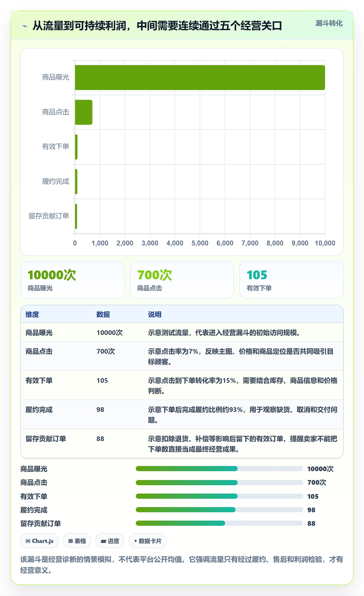Click the lightning bolt icon beside the title

click(25, 26)
